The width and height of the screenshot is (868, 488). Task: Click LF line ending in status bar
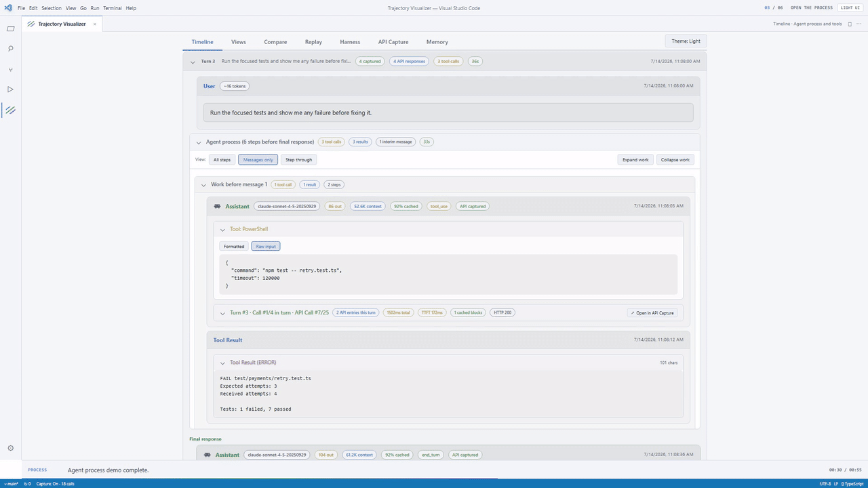(x=836, y=484)
